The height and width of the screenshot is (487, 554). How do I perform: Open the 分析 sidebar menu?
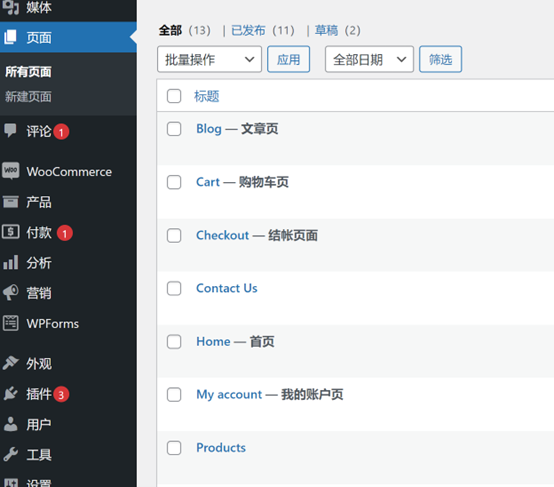coord(39,263)
